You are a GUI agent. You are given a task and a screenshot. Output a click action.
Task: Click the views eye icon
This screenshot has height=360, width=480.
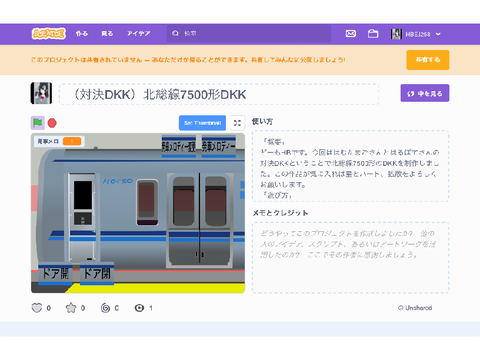click(139, 308)
